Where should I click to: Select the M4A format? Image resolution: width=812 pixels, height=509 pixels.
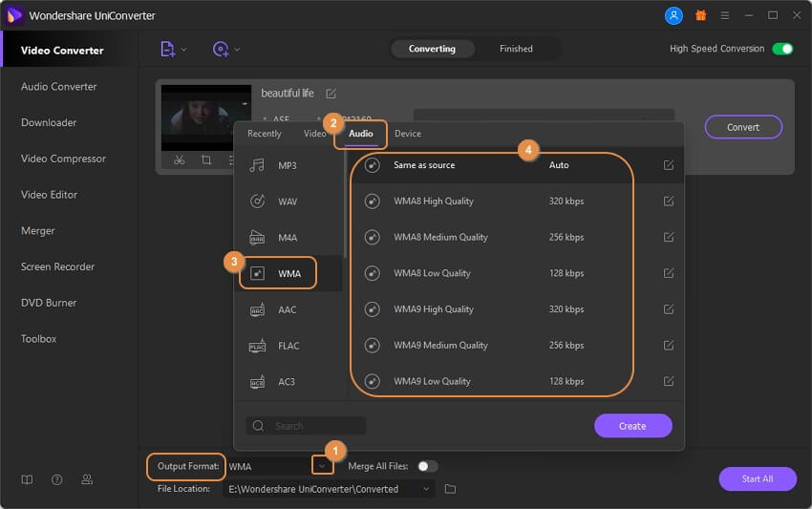point(288,238)
